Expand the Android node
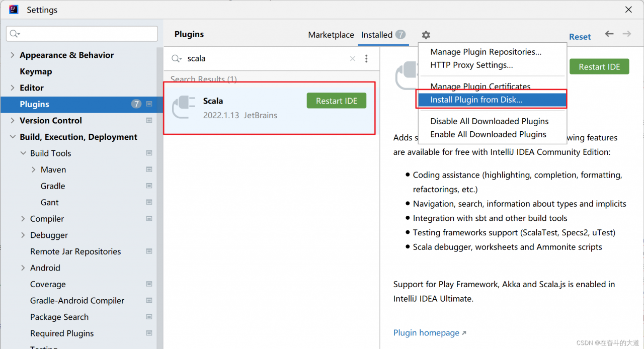The height and width of the screenshot is (349, 644). point(23,268)
